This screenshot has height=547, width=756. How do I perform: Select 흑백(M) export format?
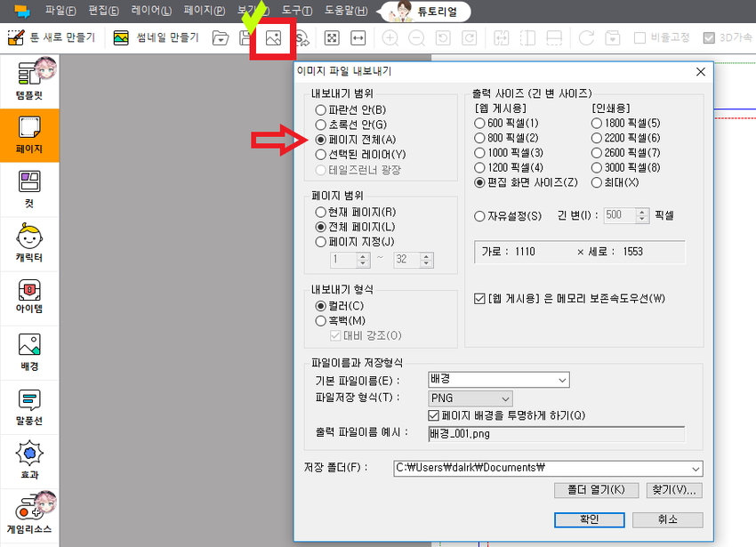[x=340, y=321]
